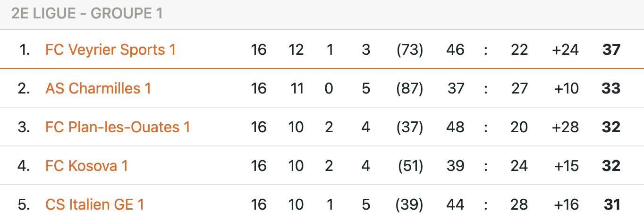Click the AS Charmilles 1 team link
Screen dimensions: 644x221
point(98,88)
